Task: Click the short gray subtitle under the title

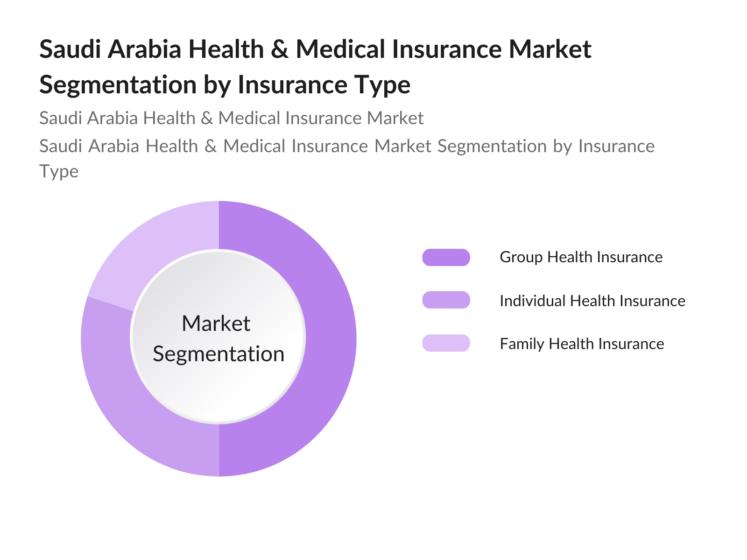Action: point(231,118)
